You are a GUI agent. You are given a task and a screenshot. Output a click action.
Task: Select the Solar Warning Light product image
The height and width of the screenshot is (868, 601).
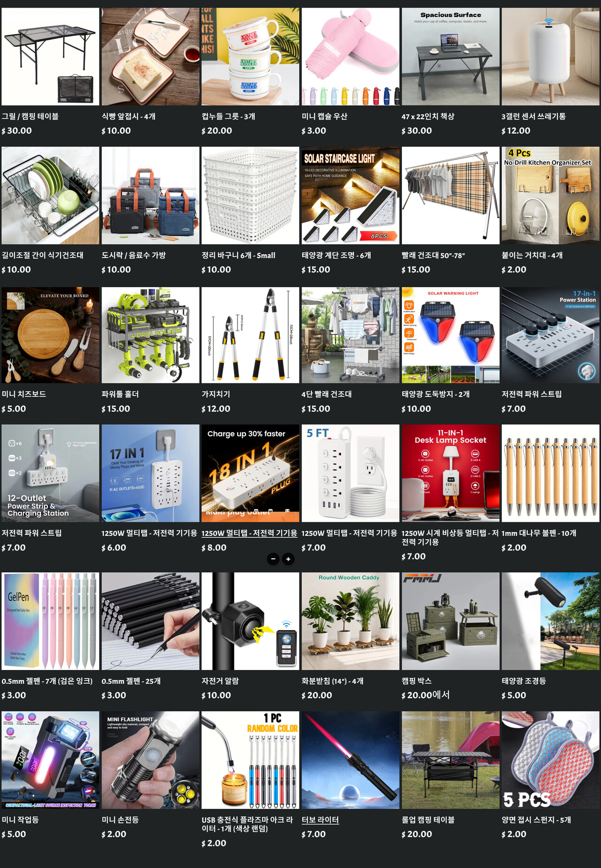pos(450,335)
